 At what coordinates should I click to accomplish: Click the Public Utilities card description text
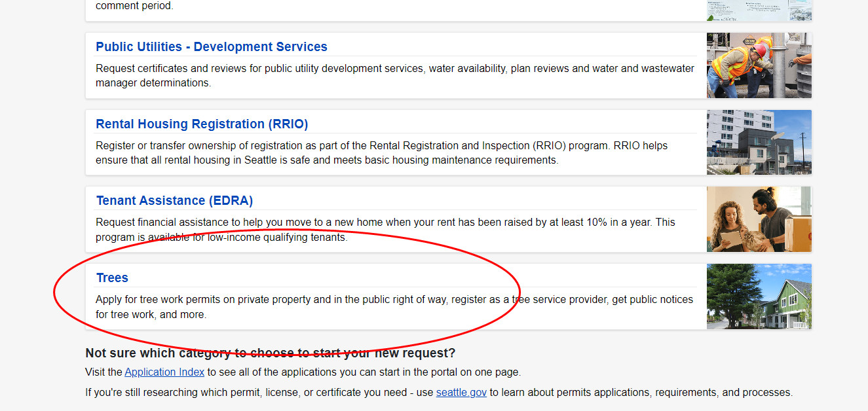[x=394, y=76]
